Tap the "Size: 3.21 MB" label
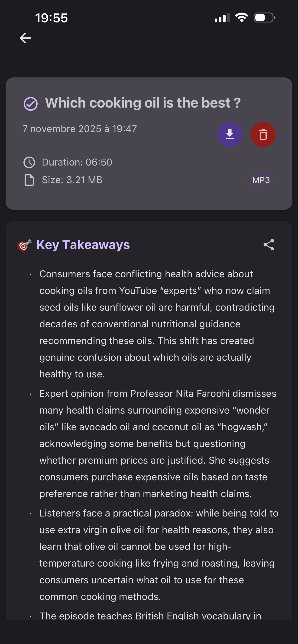The image size is (298, 644). 72,180
